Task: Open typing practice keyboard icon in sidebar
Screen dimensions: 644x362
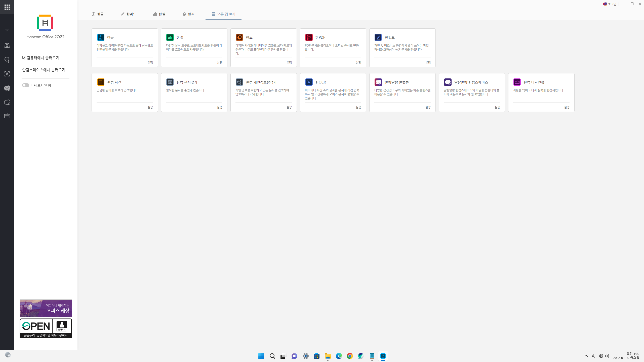Action: (7, 116)
